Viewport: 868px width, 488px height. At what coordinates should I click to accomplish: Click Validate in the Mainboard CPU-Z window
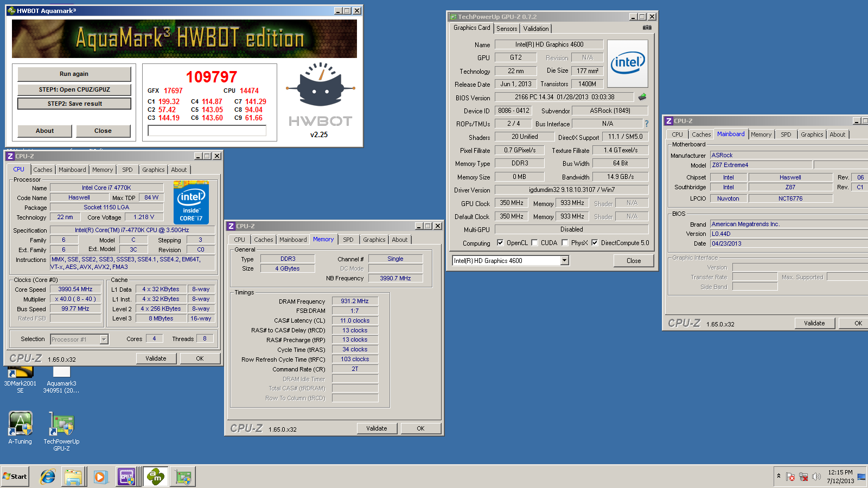pyautogui.click(x=814, y=323)
